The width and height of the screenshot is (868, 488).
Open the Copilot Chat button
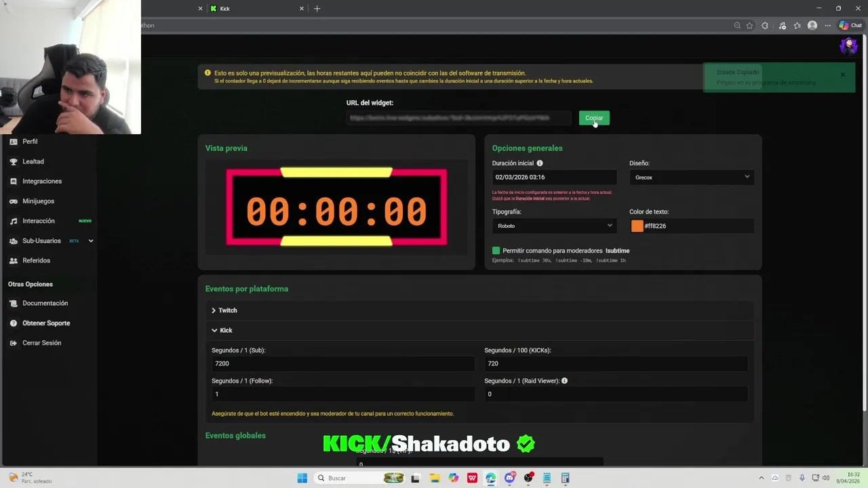850,26
